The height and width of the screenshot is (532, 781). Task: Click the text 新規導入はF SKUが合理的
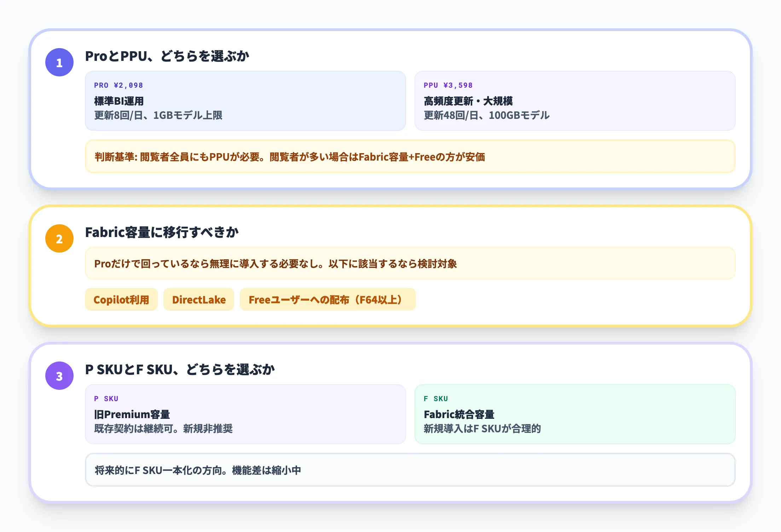[x=482, y=429]
